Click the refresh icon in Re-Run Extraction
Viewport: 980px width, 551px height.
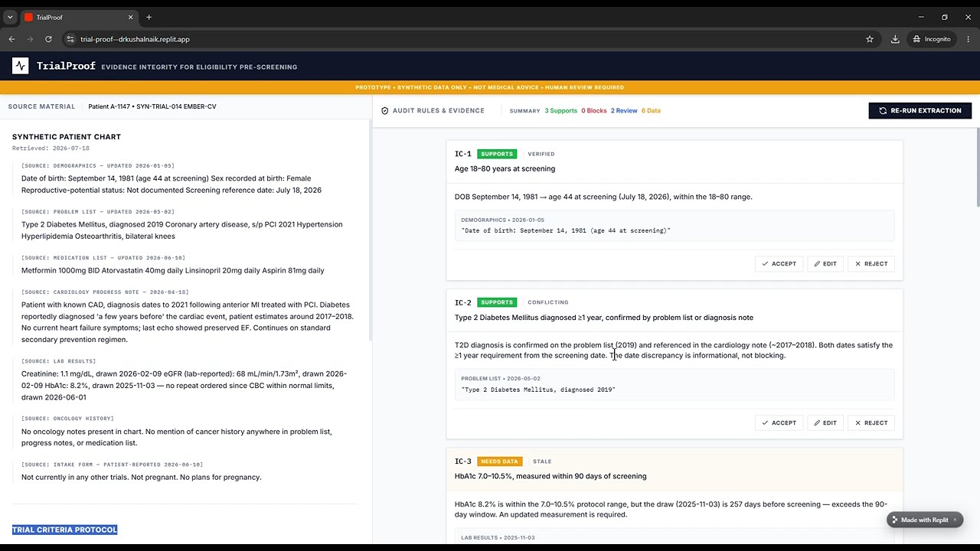point(883,110)
